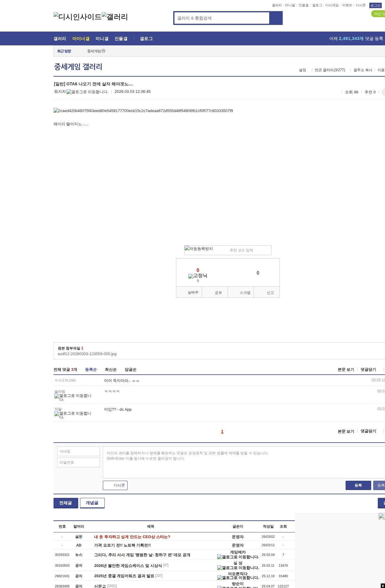Select 갤러리 in the blue navigation bar
The width and height of the screenshot is (385, 588).
pos(60,39)
